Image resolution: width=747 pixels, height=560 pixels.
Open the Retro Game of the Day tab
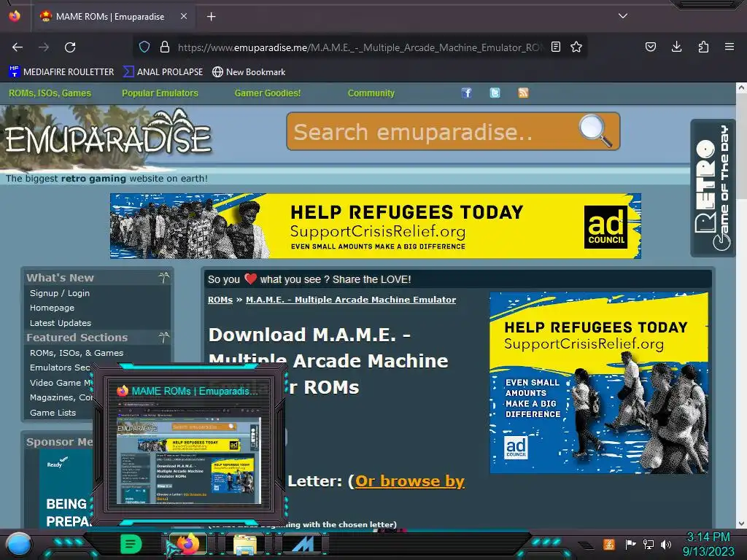(x=713, y=188)
